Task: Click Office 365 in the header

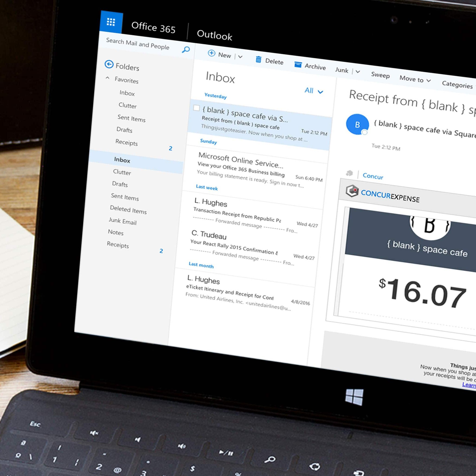Action: point(153,27)
